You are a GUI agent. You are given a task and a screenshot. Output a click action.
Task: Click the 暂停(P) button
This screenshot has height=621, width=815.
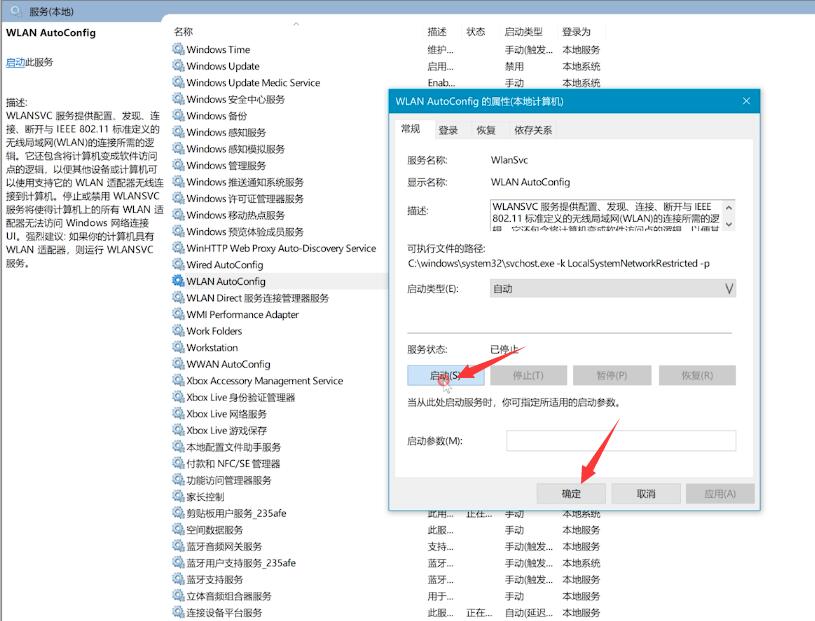612,375
